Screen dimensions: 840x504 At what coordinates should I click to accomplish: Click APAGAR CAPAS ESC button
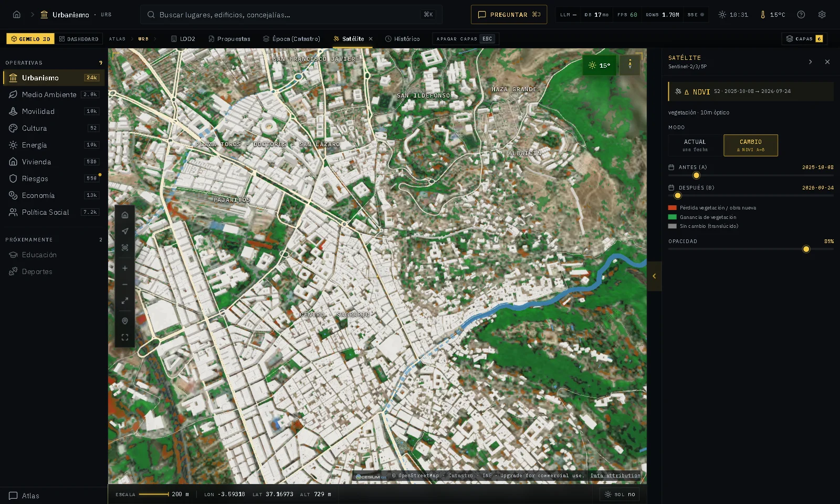(465, 39)
